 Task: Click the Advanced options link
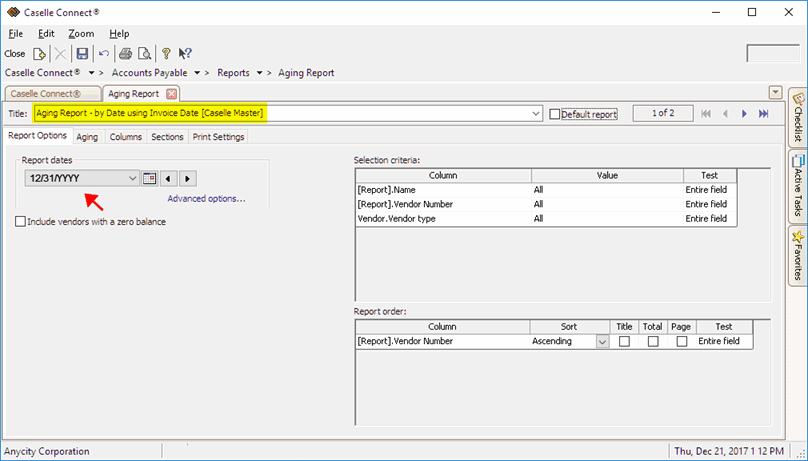[206, 199]
